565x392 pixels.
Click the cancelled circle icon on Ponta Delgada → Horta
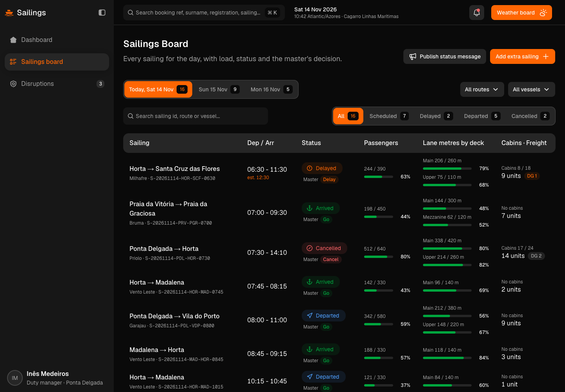[x=310, y=248]
